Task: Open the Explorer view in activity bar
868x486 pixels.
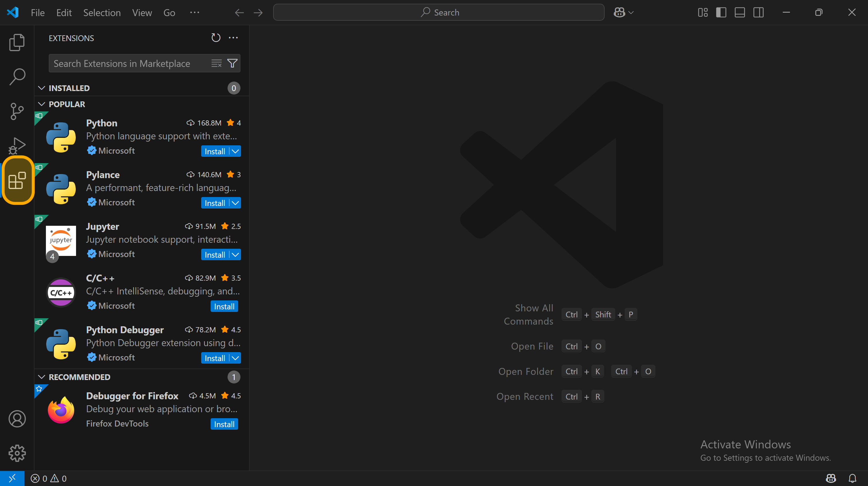Action: click(17, 43)
